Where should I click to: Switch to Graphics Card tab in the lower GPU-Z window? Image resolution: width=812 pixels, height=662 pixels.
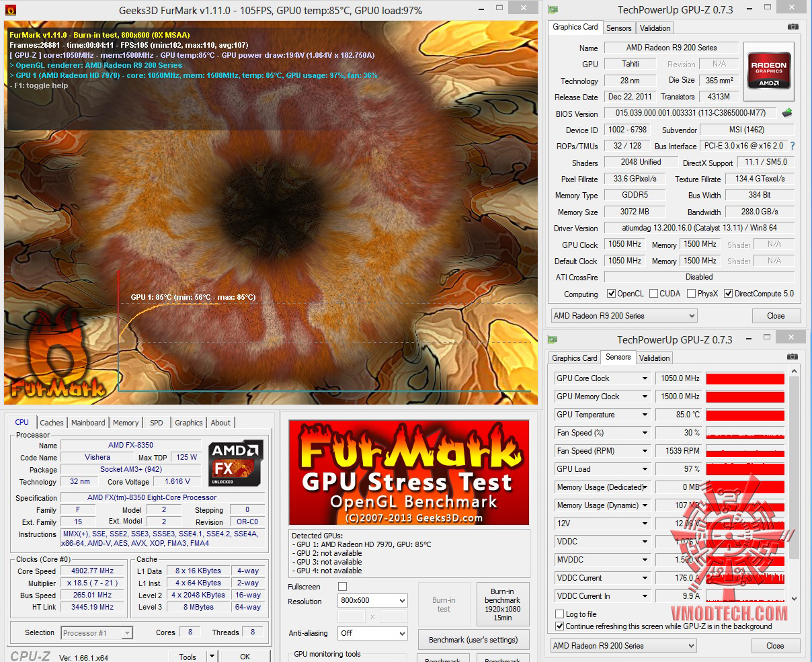tap(574, 358)
